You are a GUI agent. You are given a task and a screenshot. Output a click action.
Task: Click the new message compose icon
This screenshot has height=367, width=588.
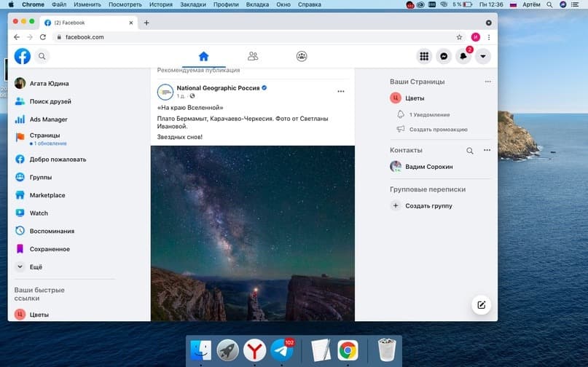coord(482,305)
